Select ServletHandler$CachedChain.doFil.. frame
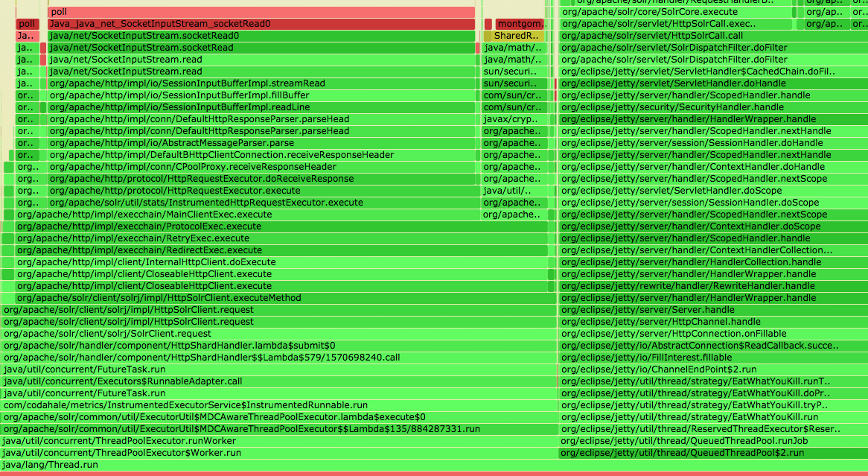The width and height of the screenshot is (868, 476). click(x=713, y=72)
